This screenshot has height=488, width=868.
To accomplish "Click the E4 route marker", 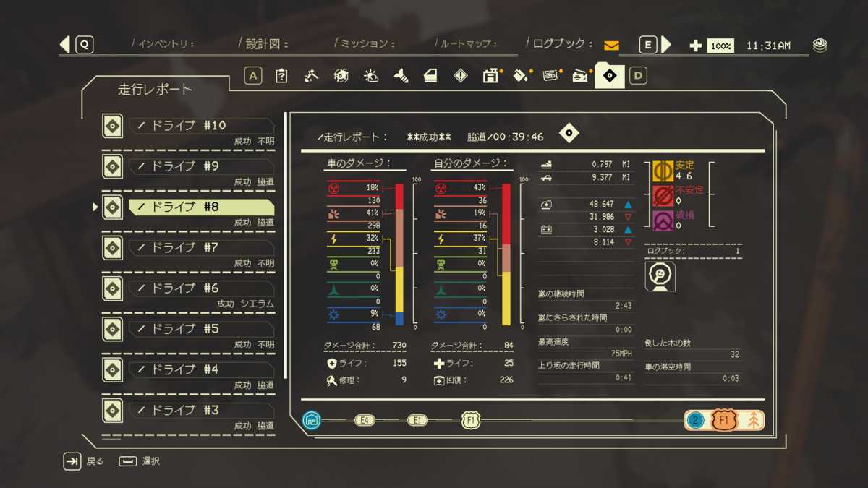I will pyautogui.click(x=365, y=420).
